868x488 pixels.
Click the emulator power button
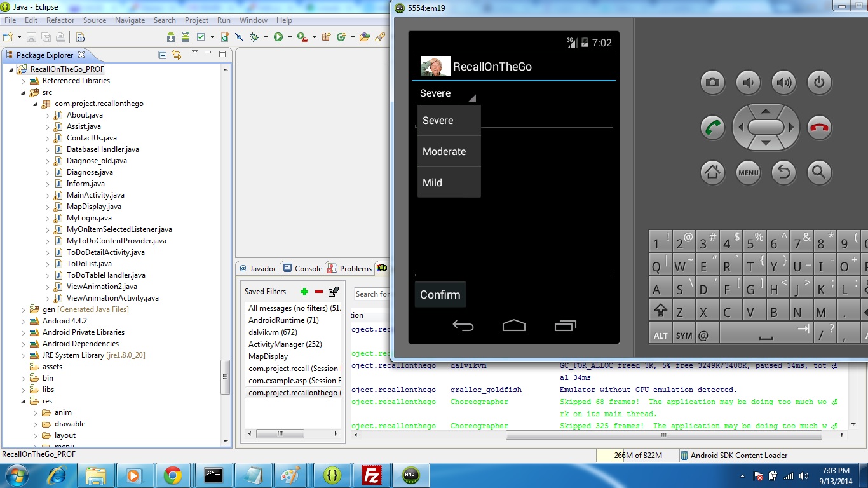coord(819,82)
